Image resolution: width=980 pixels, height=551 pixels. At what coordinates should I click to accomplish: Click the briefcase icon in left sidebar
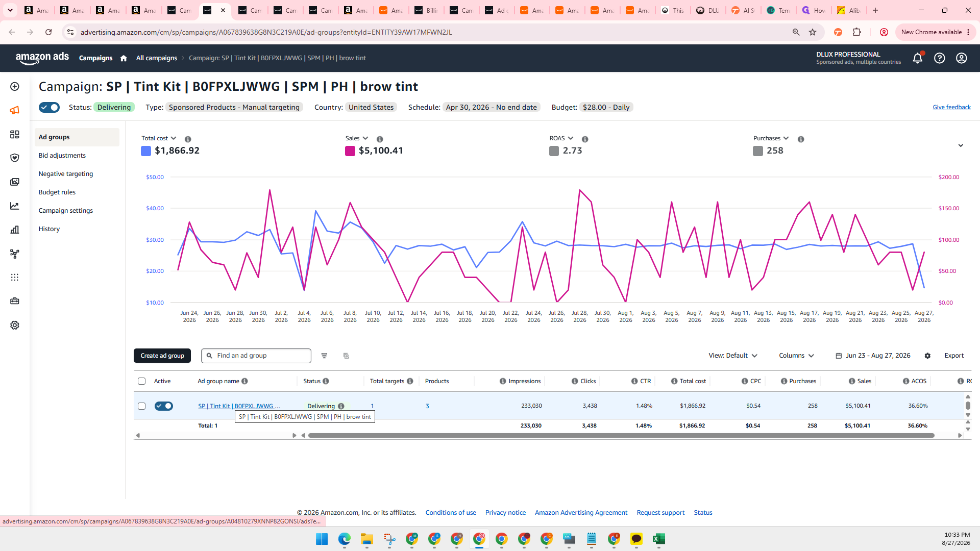[15, 301]
